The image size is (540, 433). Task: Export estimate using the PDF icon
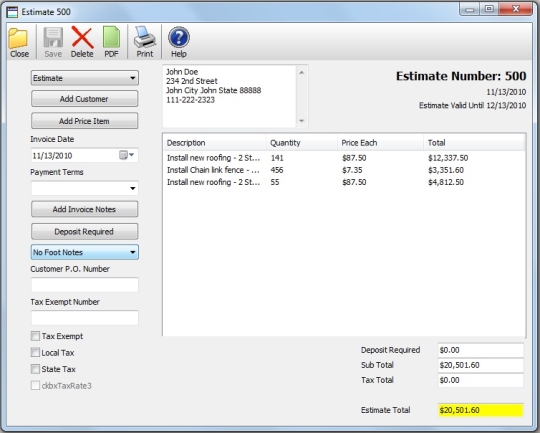coord(111,37)
